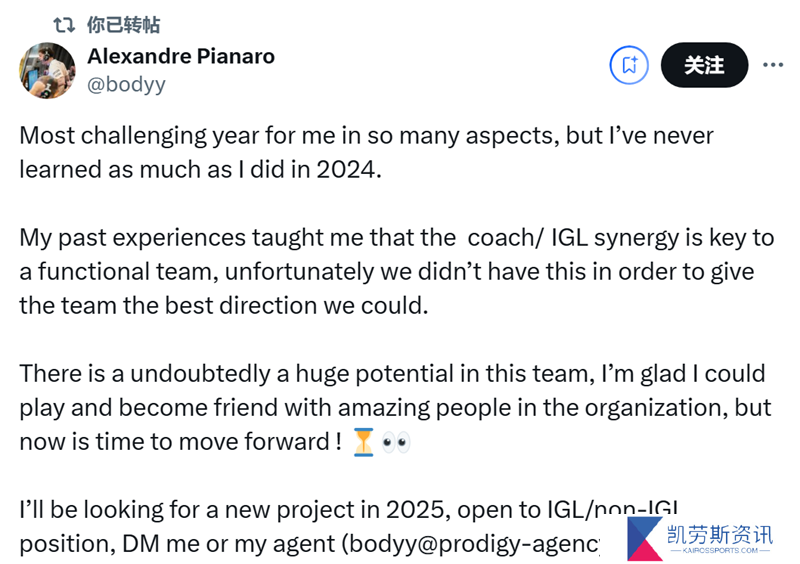Open the three-dots more options menu

pos(773,65)
